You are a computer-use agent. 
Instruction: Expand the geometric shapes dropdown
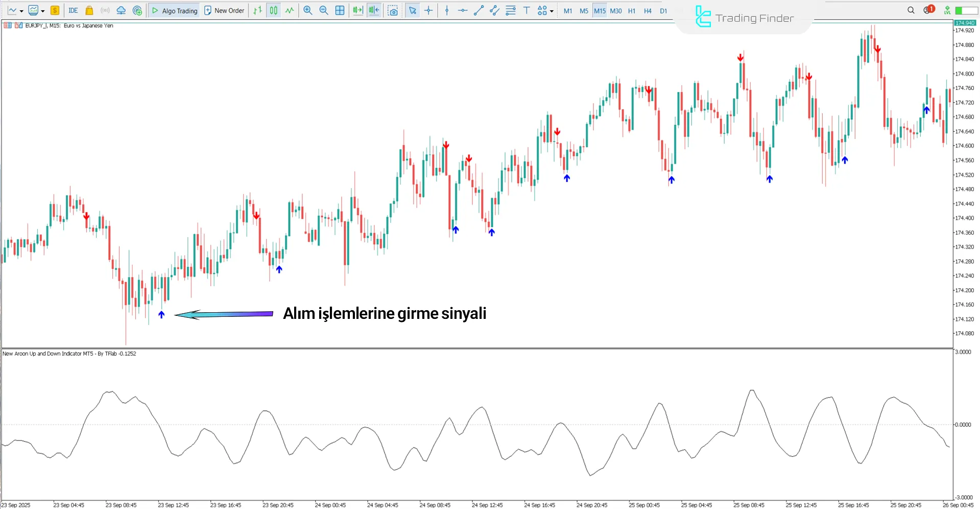[552, 10]
